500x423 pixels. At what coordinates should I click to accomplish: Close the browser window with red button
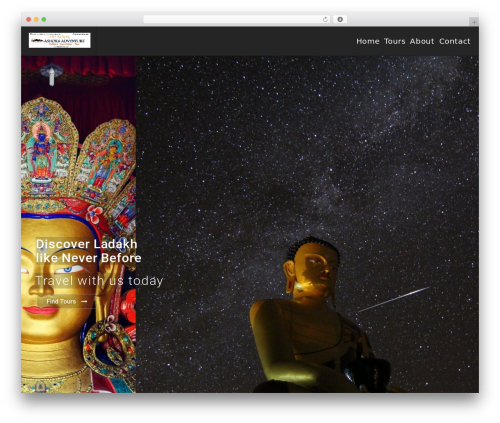[x=29, y=19]
